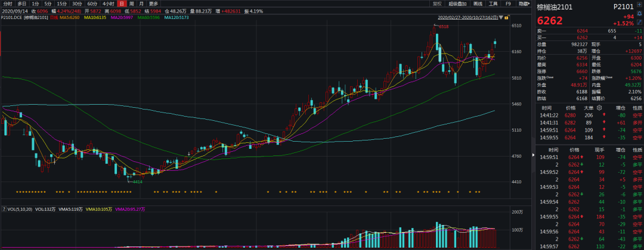Click the 跌停 limit-down price 5676

(x=636, y=70)
